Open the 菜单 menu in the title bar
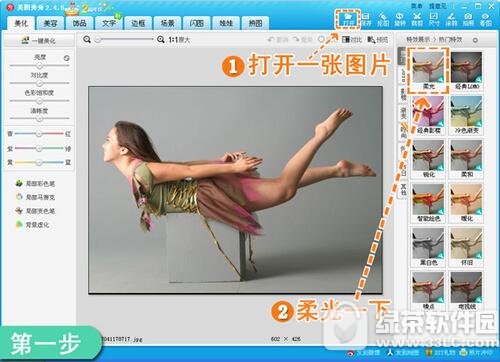Image resolution: width=500 pixels, height=362 pixels. [x=416, y=6]
